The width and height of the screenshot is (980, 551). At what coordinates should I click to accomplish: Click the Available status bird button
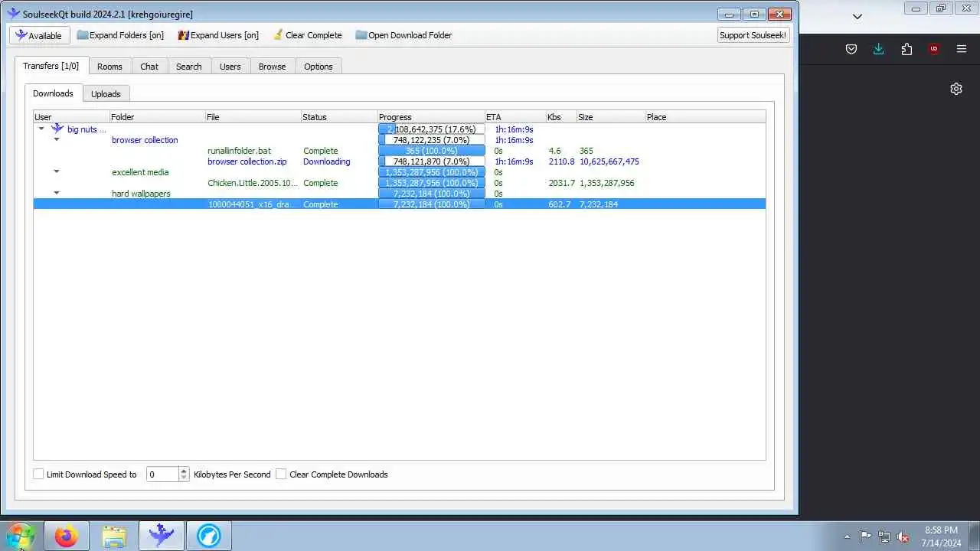tap(40, 35)
